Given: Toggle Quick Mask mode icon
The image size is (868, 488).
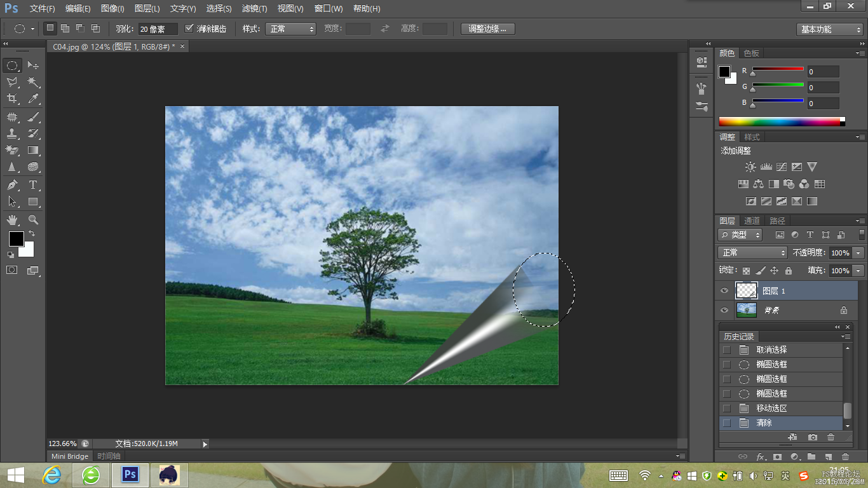Looking at the screenshot, I should [12, 270].
